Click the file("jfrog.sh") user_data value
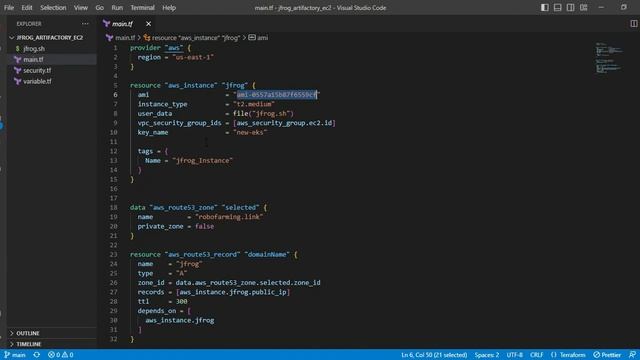Screen dimensions: 640x360 263,113
